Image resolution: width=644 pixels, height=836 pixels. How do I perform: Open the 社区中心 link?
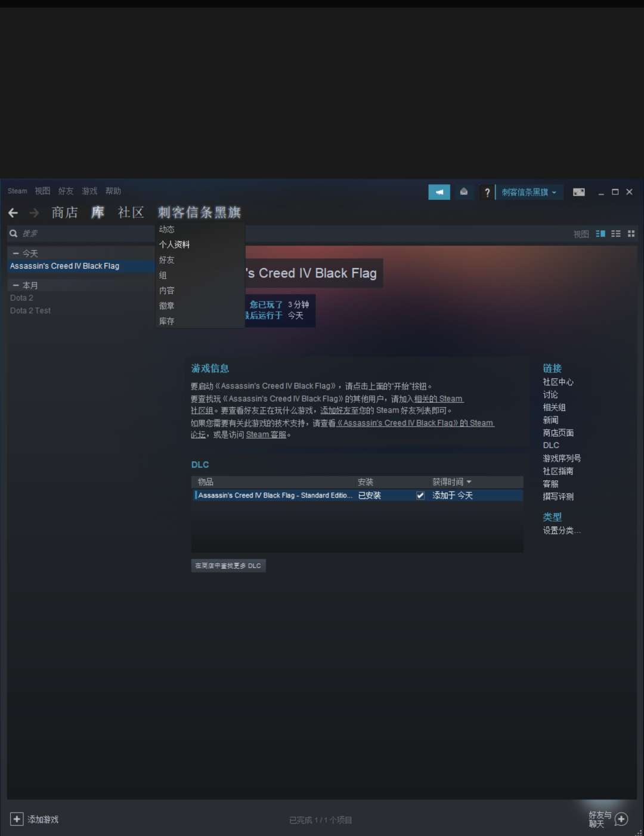[x=558, y=382]
